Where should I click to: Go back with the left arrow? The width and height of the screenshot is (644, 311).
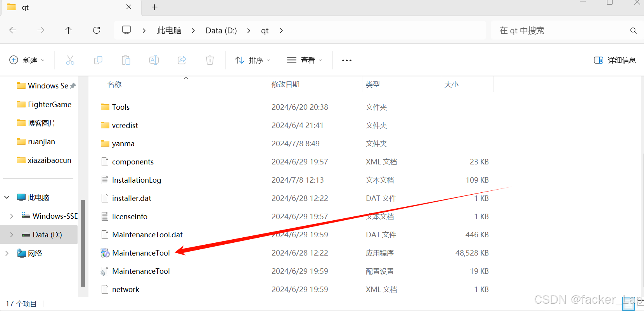(13, 30)
